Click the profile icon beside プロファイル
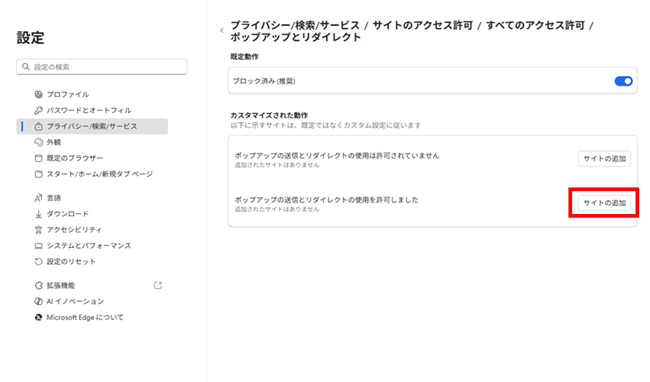650x382 pixels. tap(39, 94)
